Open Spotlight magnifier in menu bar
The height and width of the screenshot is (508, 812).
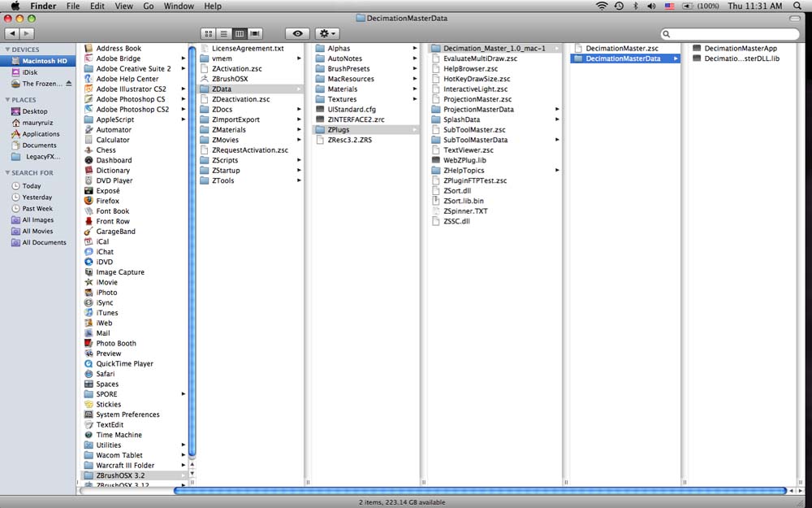coord(797,6)
